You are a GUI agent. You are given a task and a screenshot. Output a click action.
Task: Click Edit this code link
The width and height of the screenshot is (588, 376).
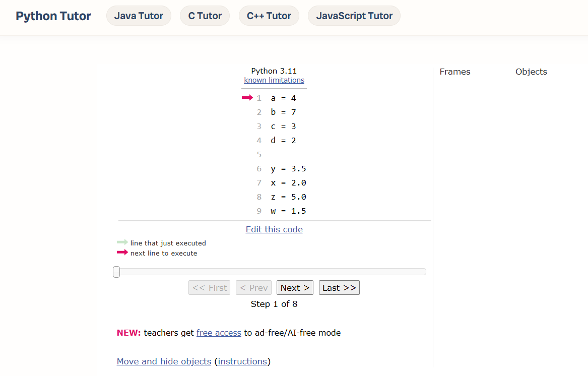[x=274, y=229]
